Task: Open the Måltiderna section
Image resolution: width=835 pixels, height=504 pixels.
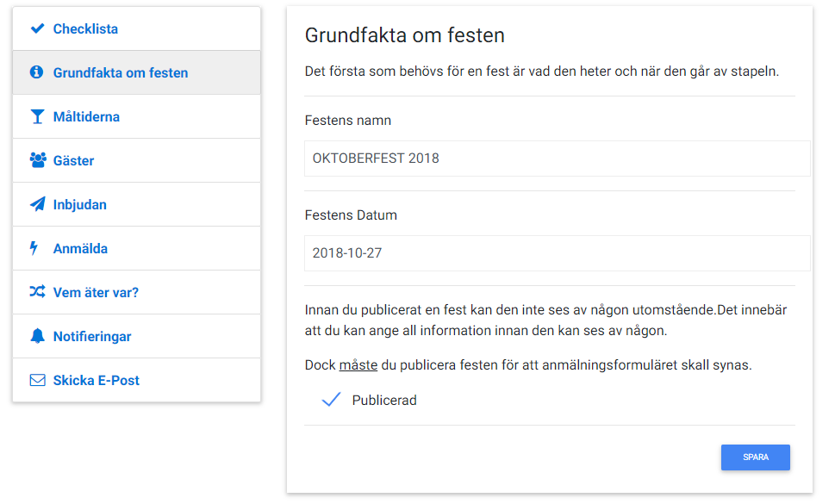Action: pos(136,116)
